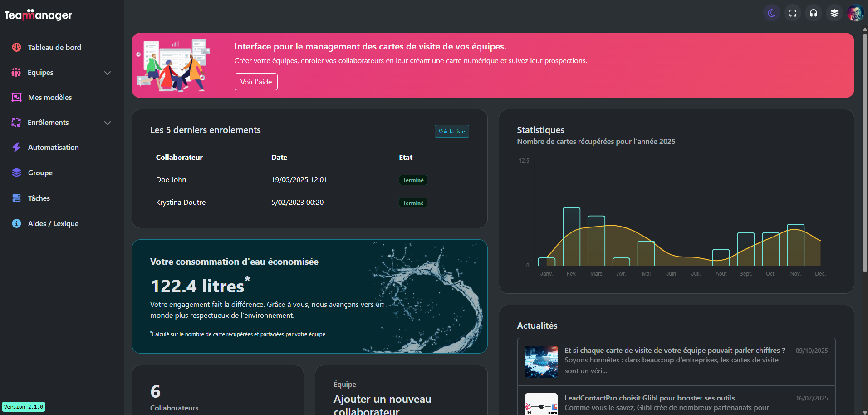Click the Tâches sidebar icon

pyautogui.click(x=16, y=198)
